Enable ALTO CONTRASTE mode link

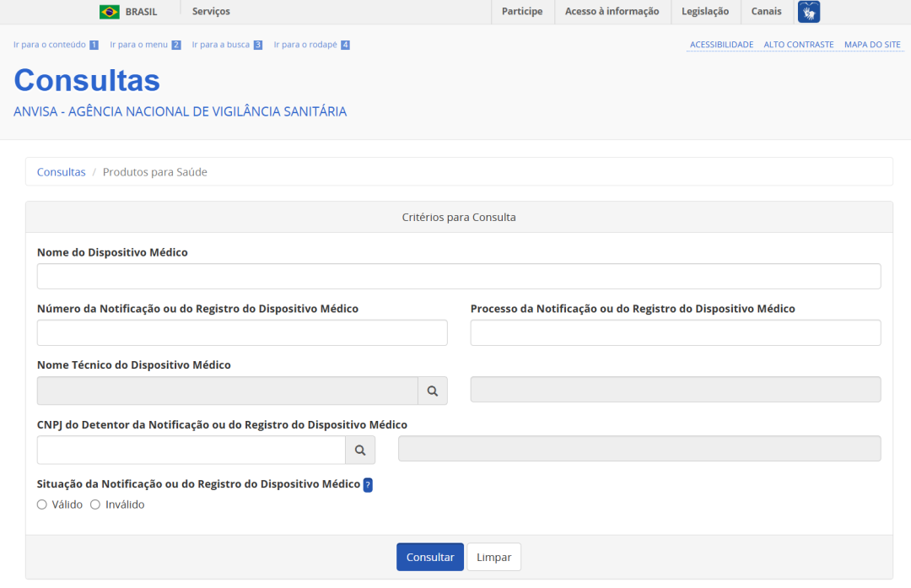coord(798,45)
